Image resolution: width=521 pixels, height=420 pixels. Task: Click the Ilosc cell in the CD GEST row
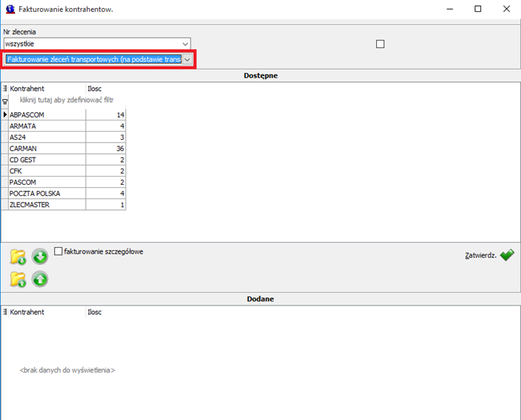pyautogui.click(x=106, y=160)
